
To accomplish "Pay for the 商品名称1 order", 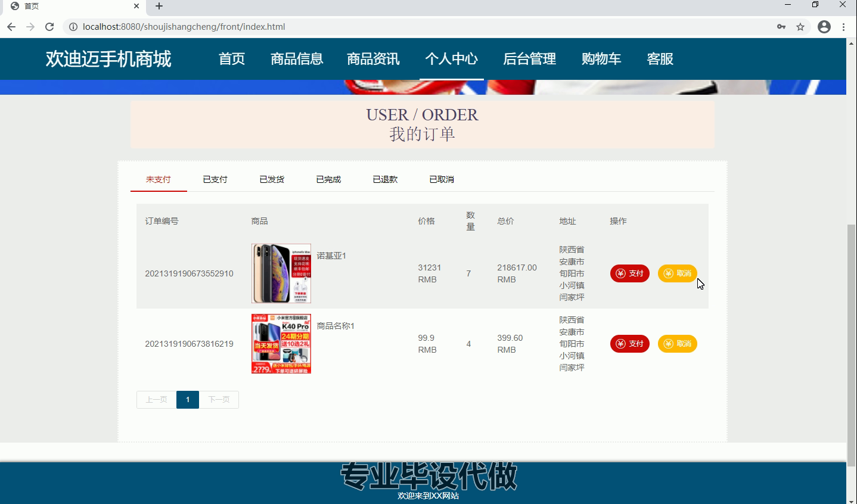I will pos(630,344).
